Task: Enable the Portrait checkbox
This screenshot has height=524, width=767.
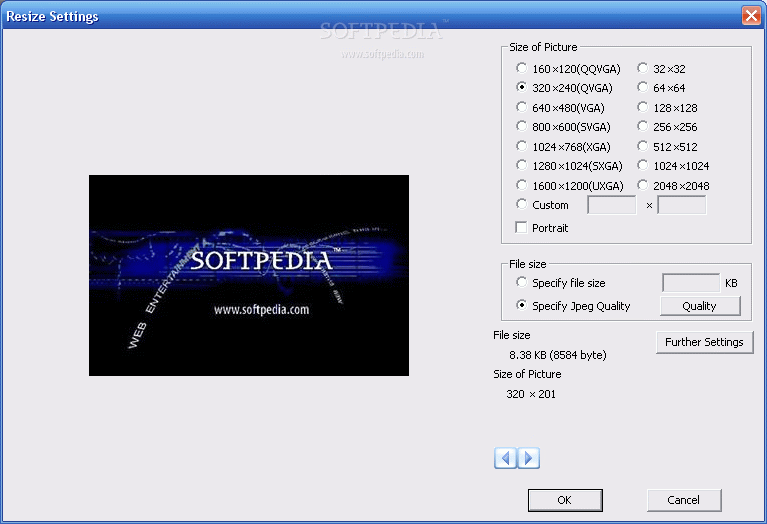Action: point(521,228)
